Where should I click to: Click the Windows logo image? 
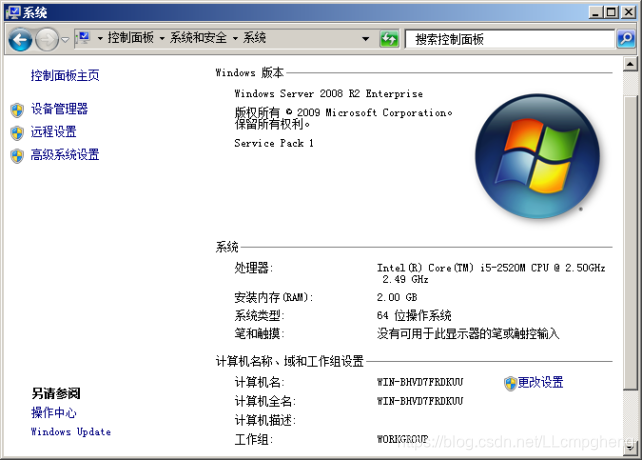pyautogui.click(x=538, y=156)
